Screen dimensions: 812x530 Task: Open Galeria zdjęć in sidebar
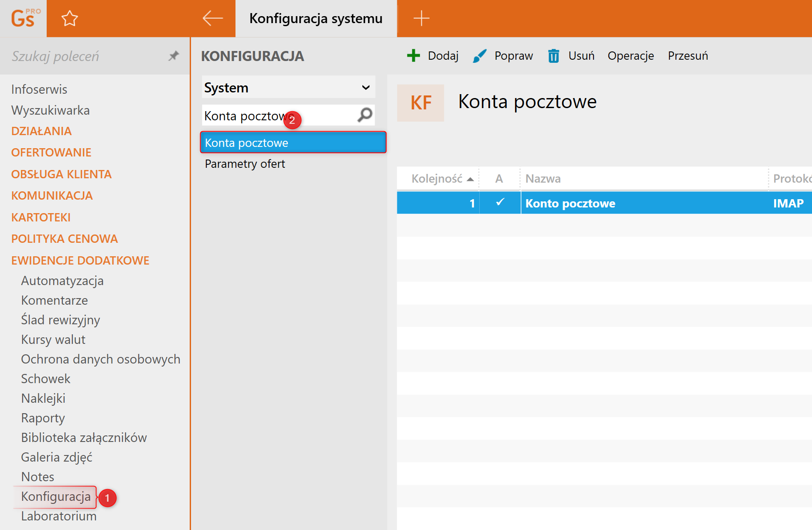point(57,457)
